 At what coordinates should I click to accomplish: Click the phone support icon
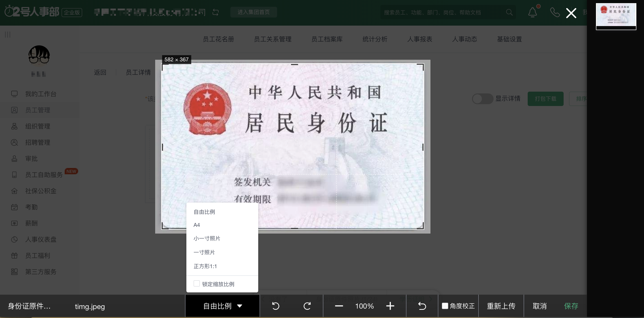[555, 12]
